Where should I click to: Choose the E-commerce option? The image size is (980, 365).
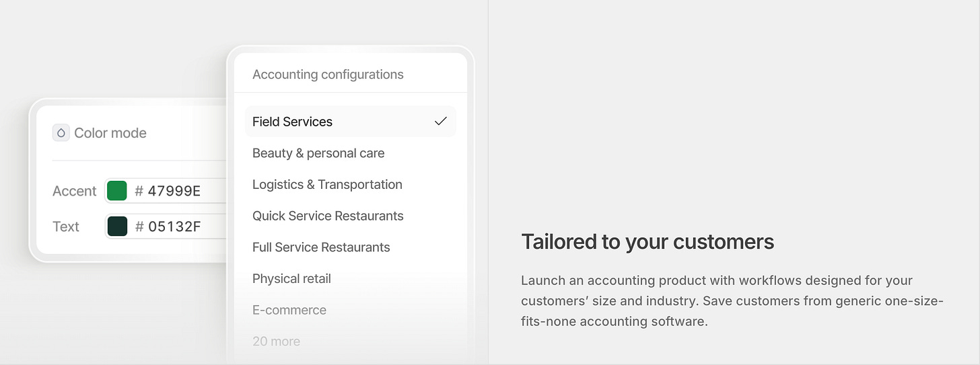(x=289, y=310)
